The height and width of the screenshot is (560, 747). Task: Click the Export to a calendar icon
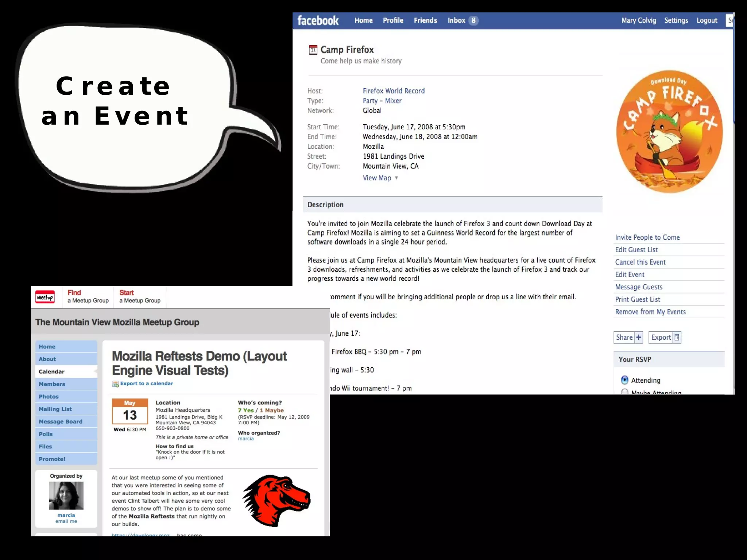click(115, 384)
